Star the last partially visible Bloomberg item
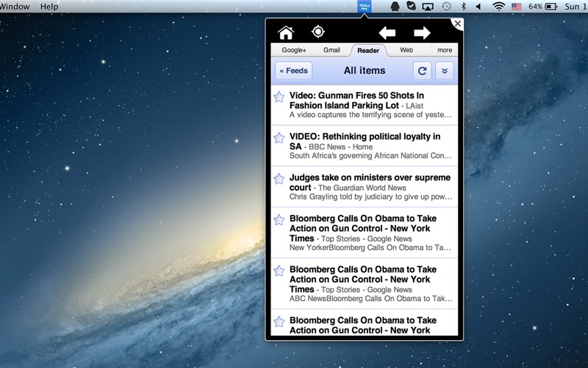The image size is (588, 368). tap(279, 322)
